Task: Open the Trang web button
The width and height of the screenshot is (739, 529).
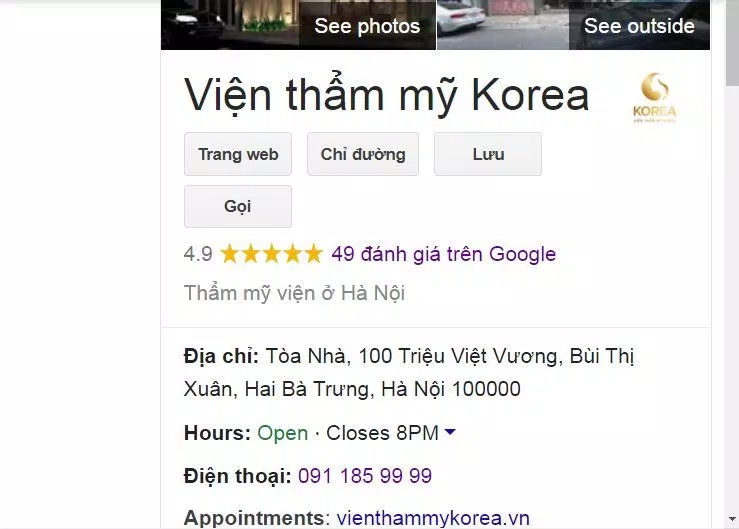Action: (x=238, y=154)
